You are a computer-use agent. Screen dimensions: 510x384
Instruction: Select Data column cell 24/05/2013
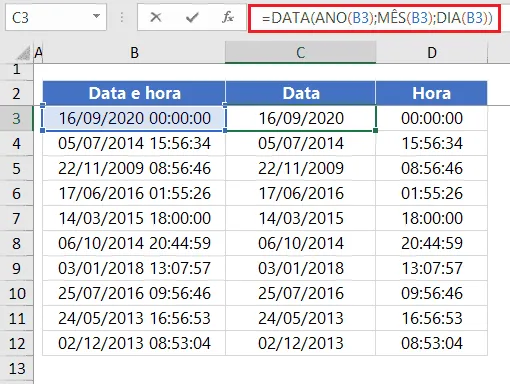301,318
